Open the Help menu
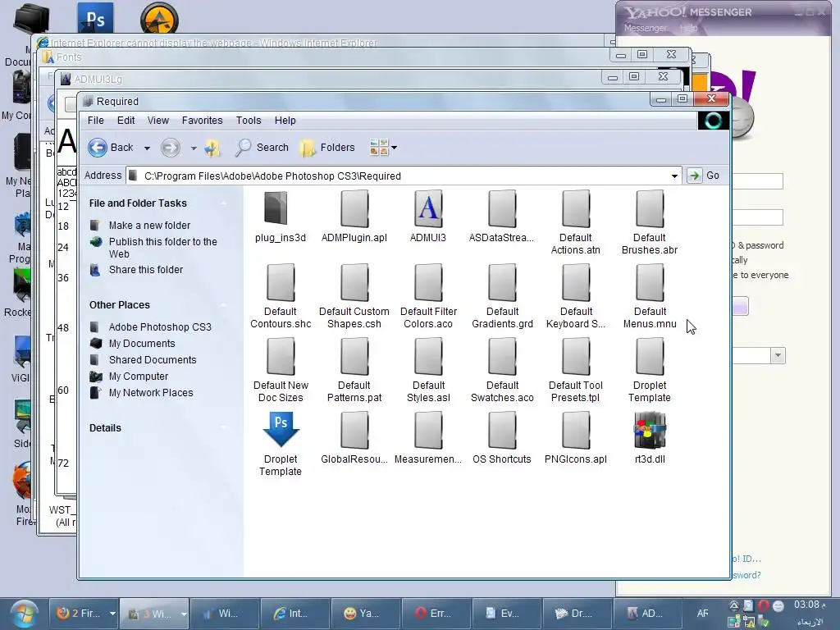 285,121
